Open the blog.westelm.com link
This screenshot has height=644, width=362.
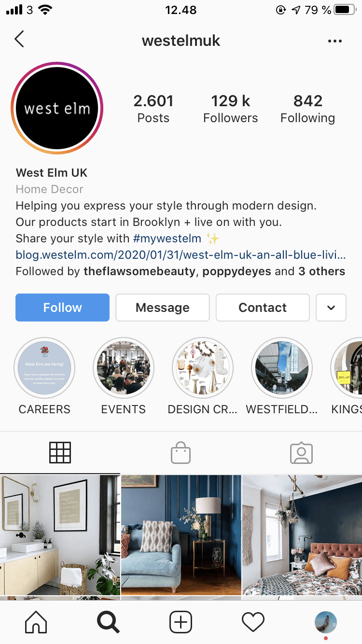click(181, 254)
